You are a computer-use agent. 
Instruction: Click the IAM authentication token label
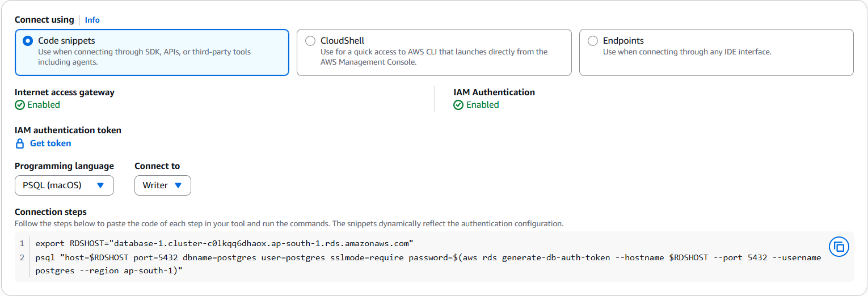coord(68,130)
